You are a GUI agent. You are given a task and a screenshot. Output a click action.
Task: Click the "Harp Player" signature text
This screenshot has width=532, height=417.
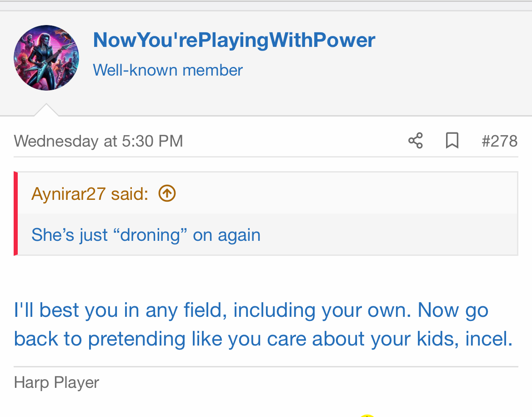(56, 382)
